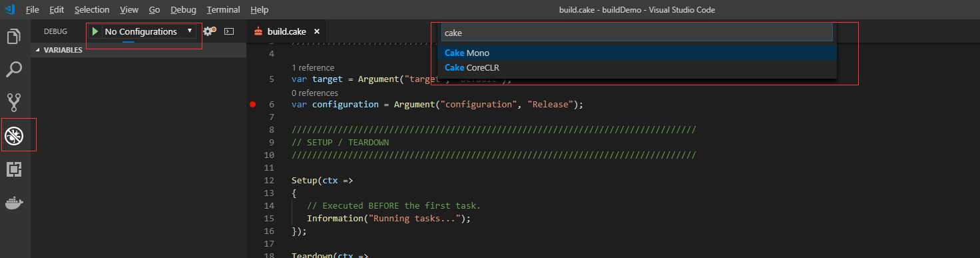Open the Extensions view icon
Image resolution: width=980 pixels, height=258 pixels.
[x=14, y=169]
